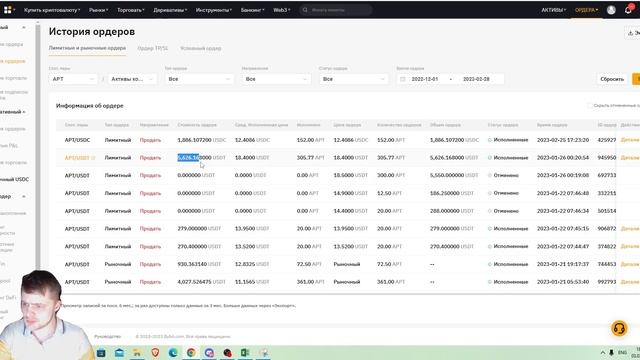Open Детали for 279.000000 USDT order
Image resolution: width=640 pixels, height=360 pixels.
(x=630, y=229)
